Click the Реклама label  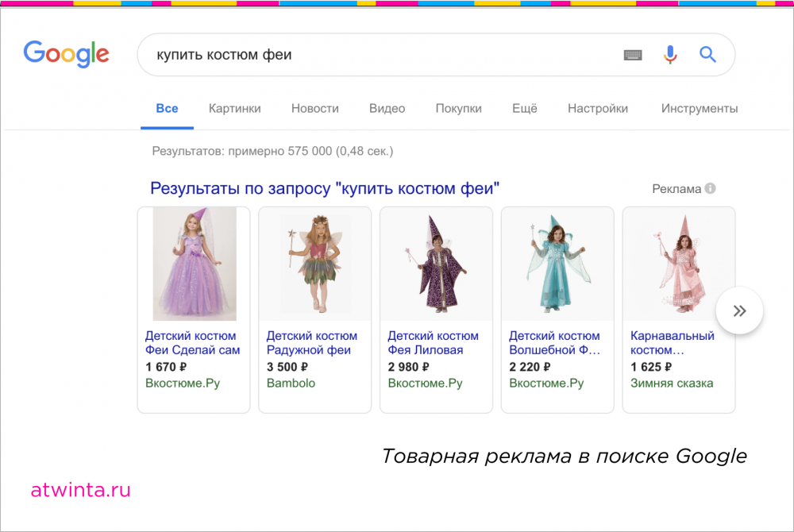point(676,189)
